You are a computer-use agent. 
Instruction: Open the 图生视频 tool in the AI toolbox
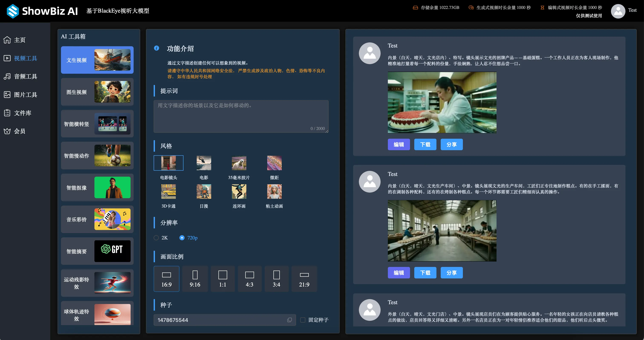97,92
